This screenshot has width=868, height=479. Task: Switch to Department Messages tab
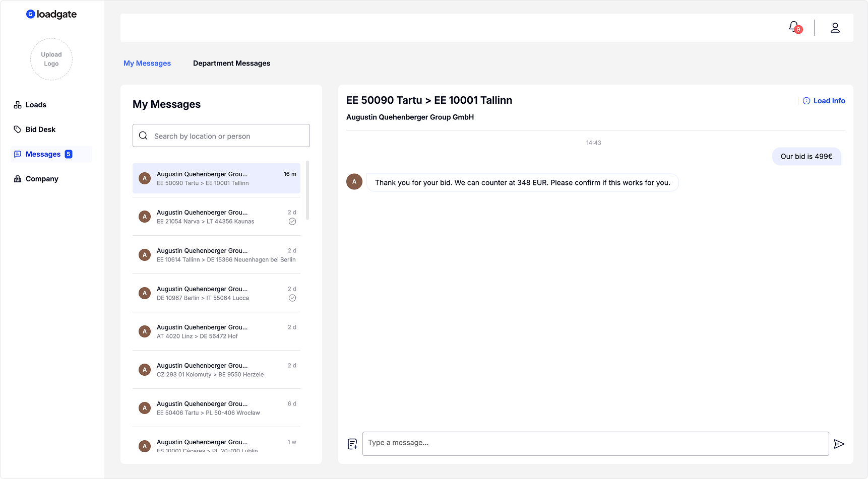tap(231, 63)
